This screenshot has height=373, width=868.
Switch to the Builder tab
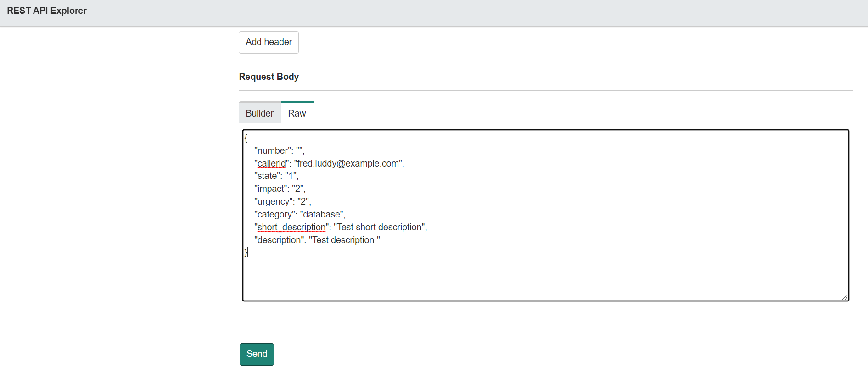pyautogui.click(x=260, y=113)
